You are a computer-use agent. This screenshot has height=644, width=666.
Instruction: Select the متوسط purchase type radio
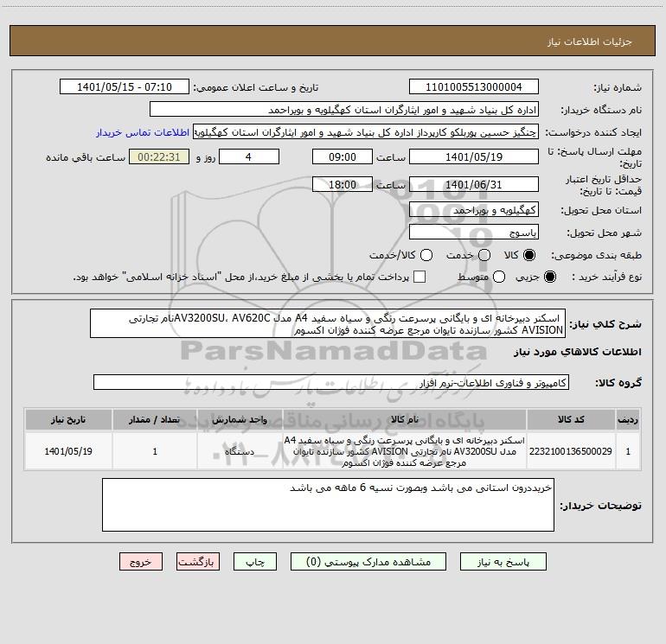[499, 277]
